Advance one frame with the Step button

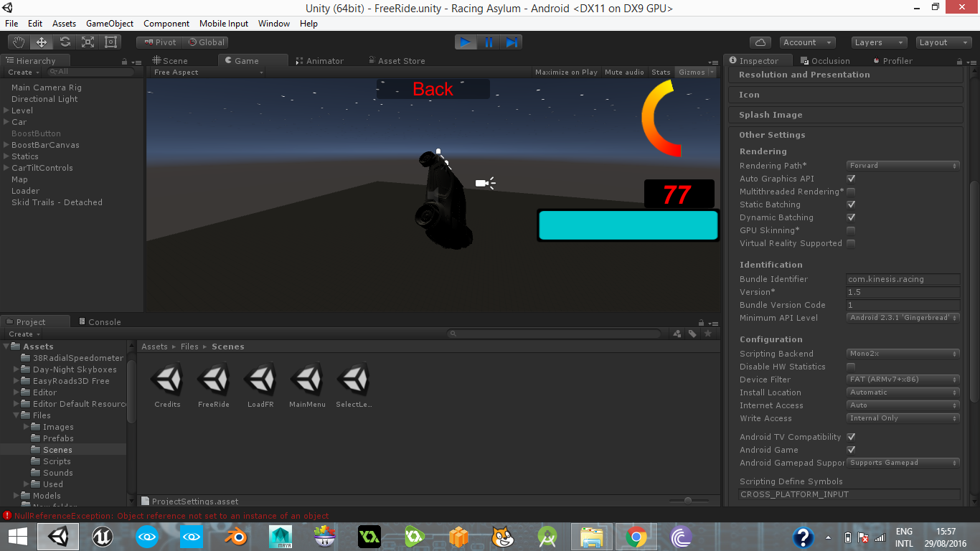[511, 42]
